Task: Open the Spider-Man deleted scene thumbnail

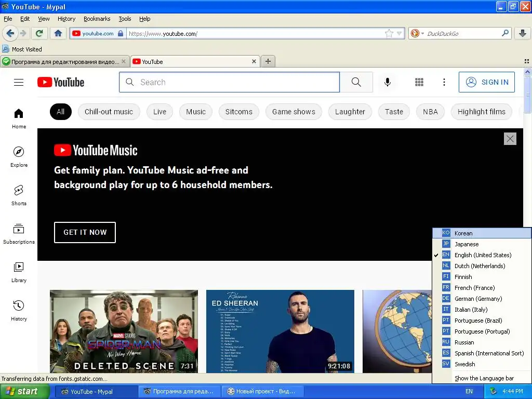Action: point(124,331)
